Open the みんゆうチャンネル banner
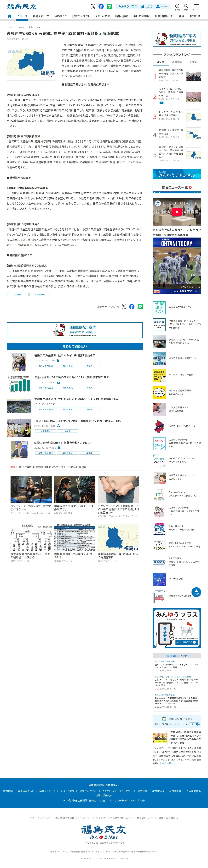Image resolution: width=208 pixels, height=868 pixels. point(177,174)
